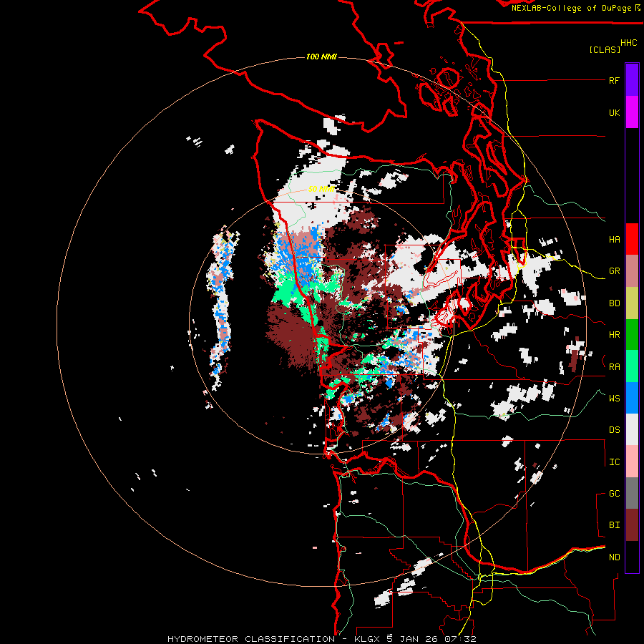Click the GR dusty pink legend color
The width and height of the screenshot is (644, 644).
coord(632,271)
